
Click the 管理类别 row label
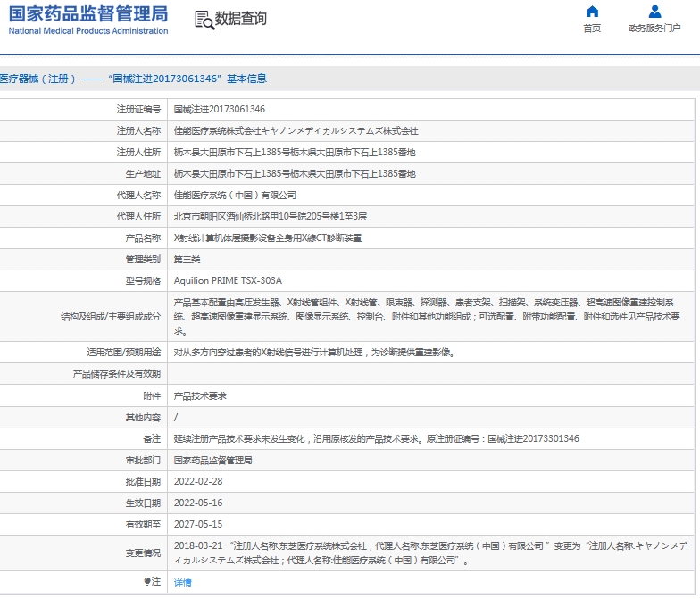pos(143,259)
